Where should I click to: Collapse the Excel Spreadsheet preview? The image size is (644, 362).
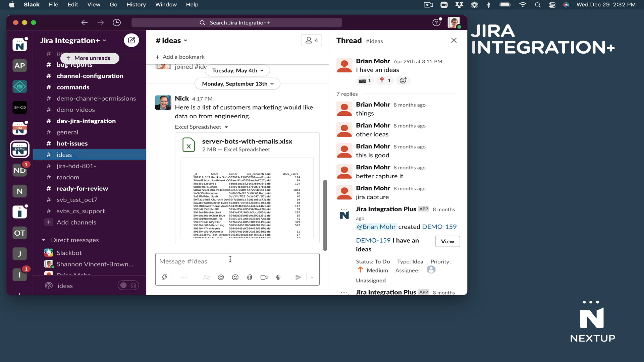coord(226,127)
